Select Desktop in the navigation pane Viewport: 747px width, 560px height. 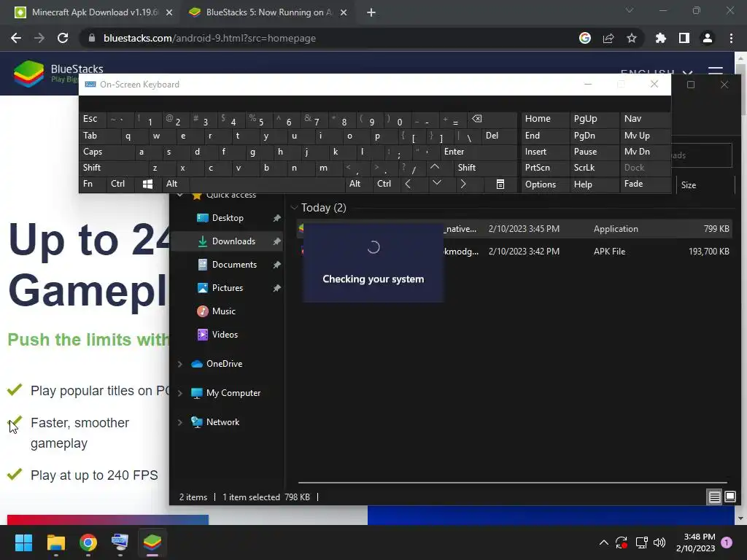(x=227, y=218)
